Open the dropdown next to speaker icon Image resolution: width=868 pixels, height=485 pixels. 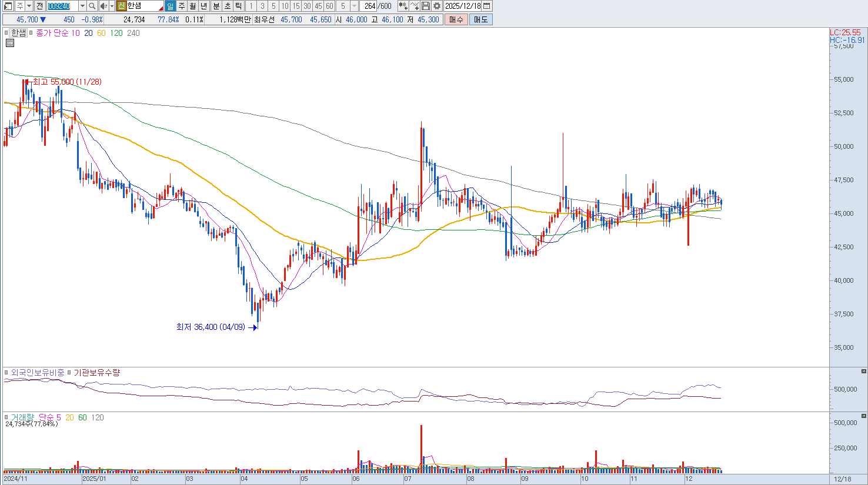(x=112, y=6)
